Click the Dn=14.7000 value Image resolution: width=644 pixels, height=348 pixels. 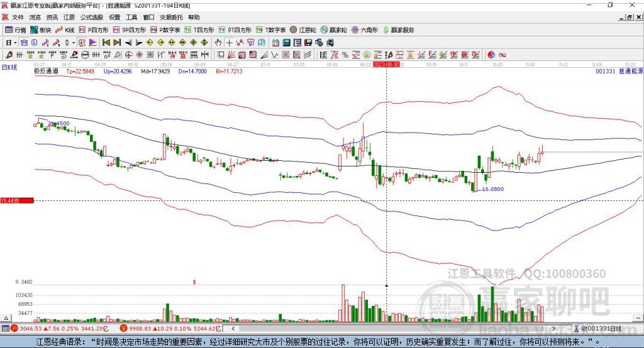(192, 71)
